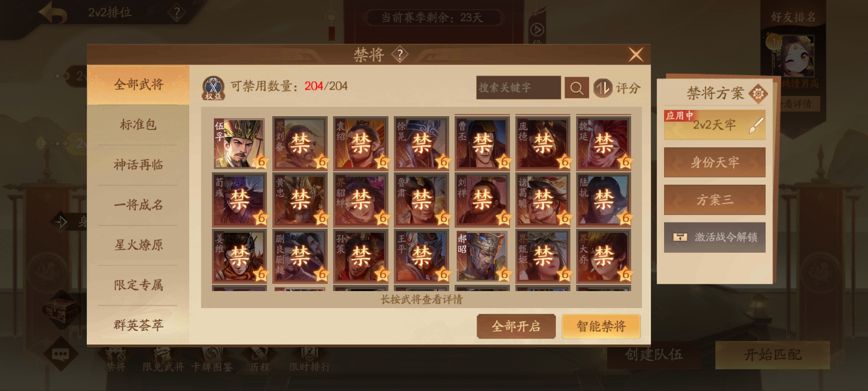Screen dimensions: 868x391
Task: Click the 全部开启 button
Action: (516, 326)
